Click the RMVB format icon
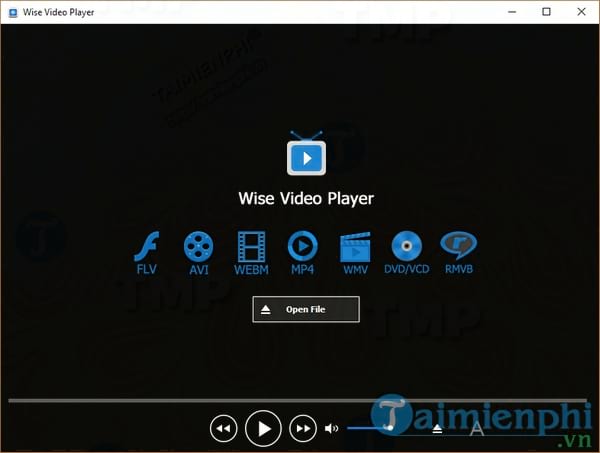The height and width of the screenshot is (453, 600). 458,246
